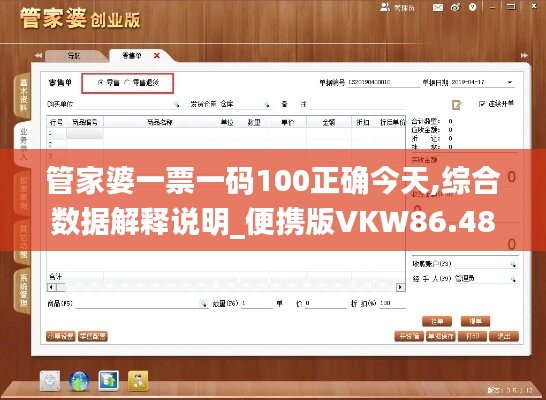Click the tab scroll-left double arrow
The height and width of the screenshot is (400, 546).
pos(38,55)
